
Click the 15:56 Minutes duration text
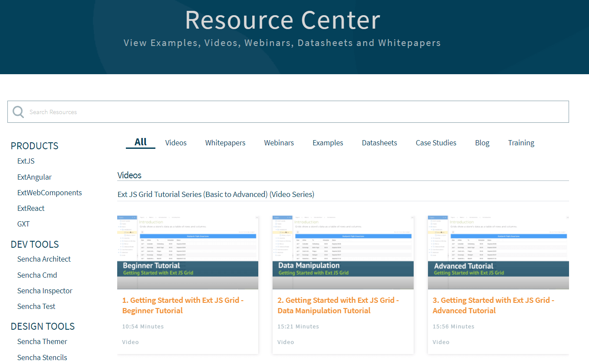(454, 326)
